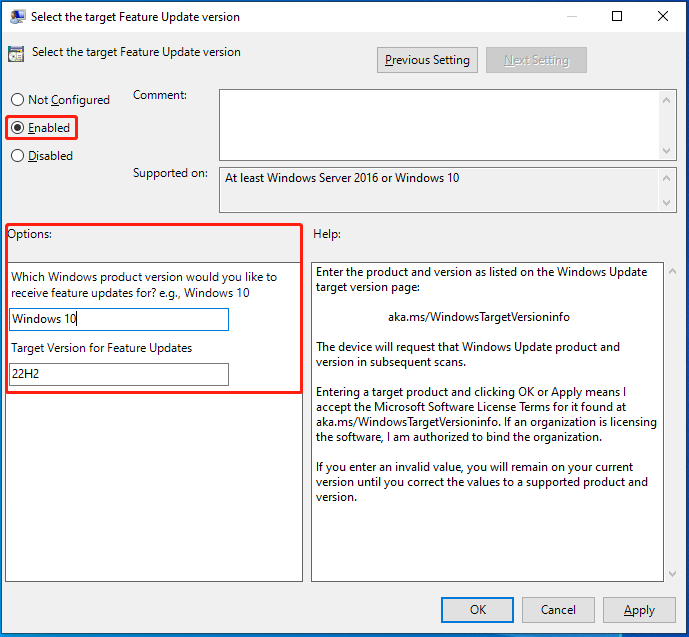Click the aka.ms/WindowsTargetVersioninfo text in Help
689x637 pixels.
[x=479, y=317]
